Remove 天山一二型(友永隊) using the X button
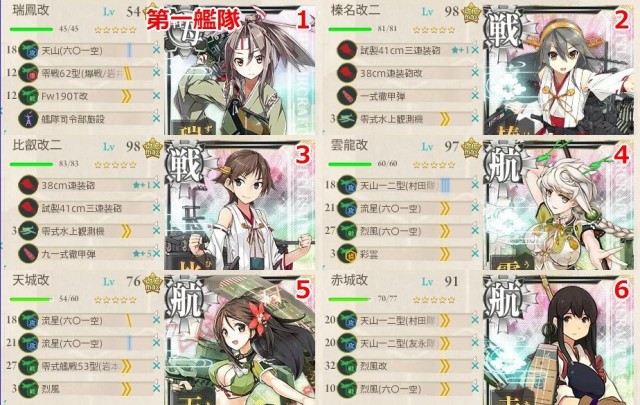This screenshot has width=640, height=405. pyautogui.click(x=475, y=343)
